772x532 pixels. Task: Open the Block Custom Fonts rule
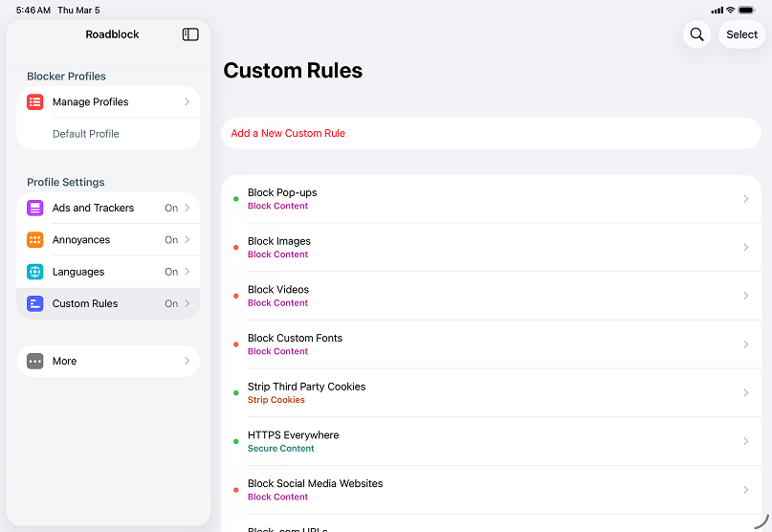pos(491,344)
